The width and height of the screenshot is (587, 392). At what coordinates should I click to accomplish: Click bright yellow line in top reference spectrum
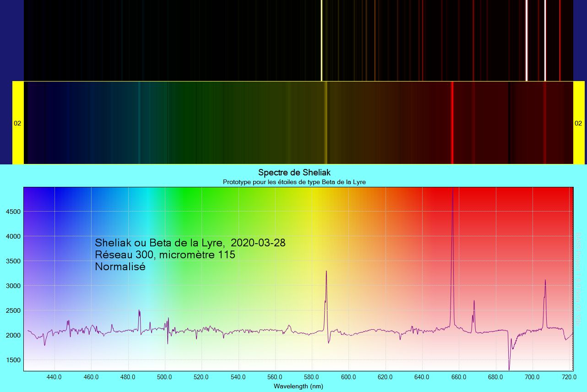pyautogui.click(x=321, y=40)
